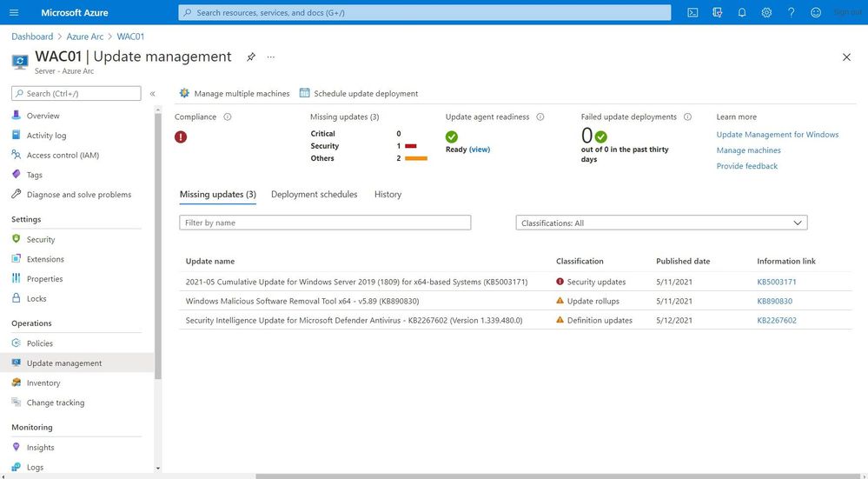Select the Malicious Software Removal Tool row

coord(515,302)
